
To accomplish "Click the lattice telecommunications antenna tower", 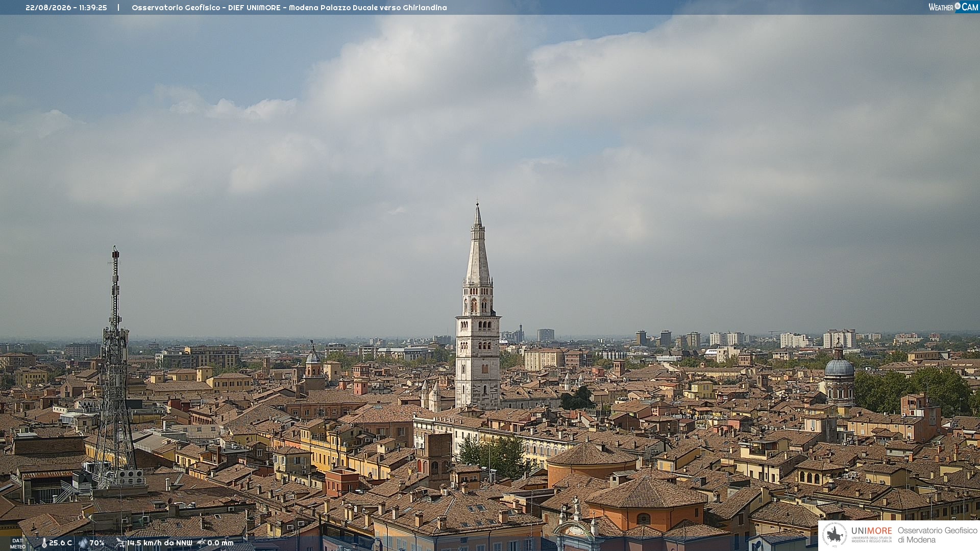I will click(114, 367).
